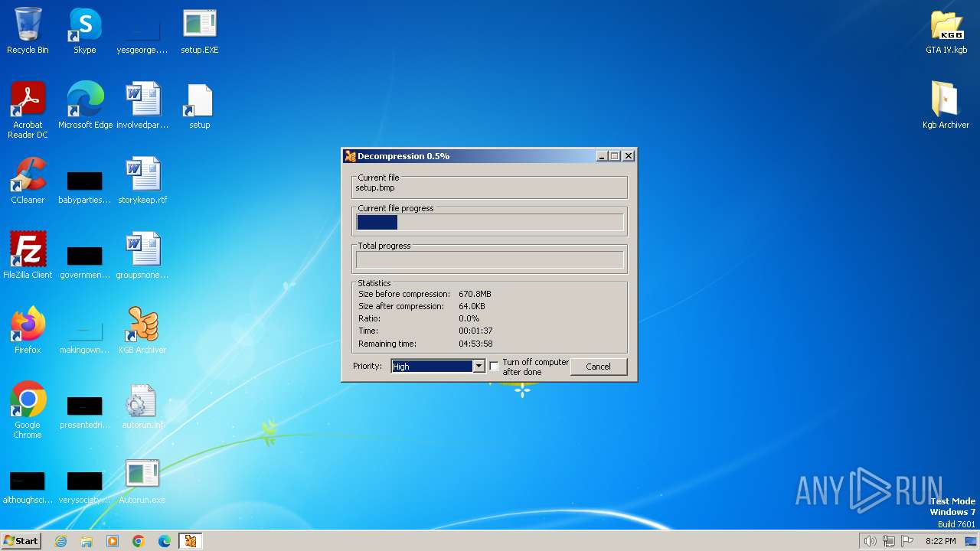
Task: Open Edge from the taskbar
Action: coord(165,541)
